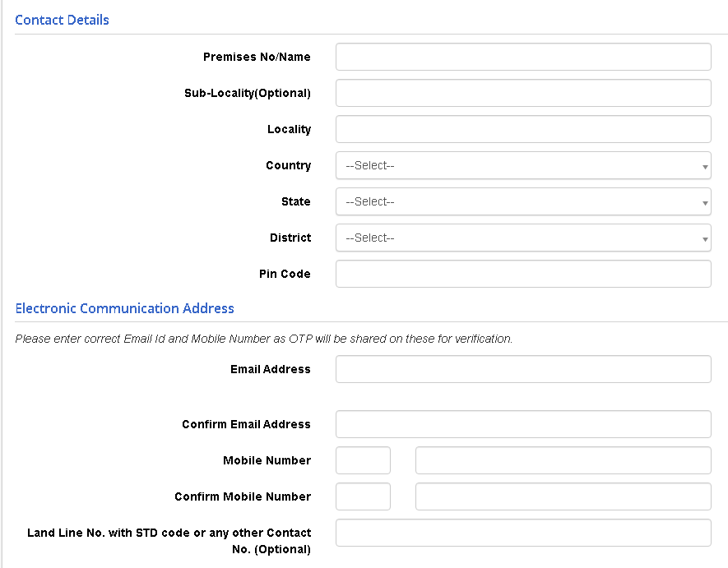The height and width of the screenshot is (568, 728).
Task: Click the Premises No/Name input field
Action: coord(523,57)
